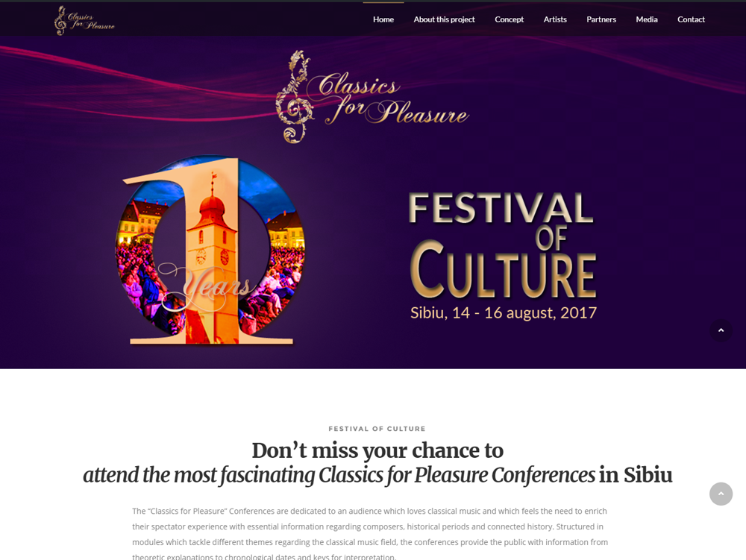Open the Artists menu item

pos(555,19)
